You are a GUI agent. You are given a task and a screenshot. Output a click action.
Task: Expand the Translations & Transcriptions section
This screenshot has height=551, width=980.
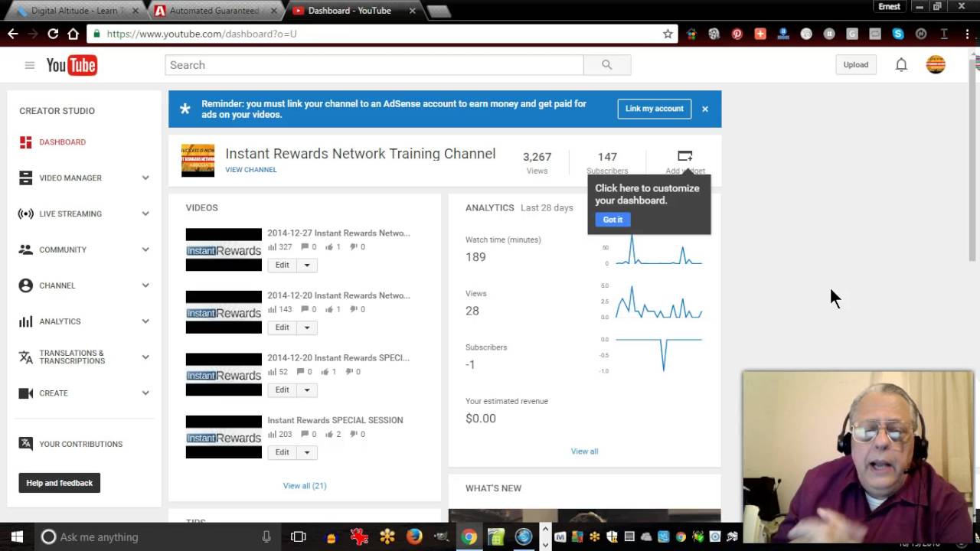click(x=145, y=357)
